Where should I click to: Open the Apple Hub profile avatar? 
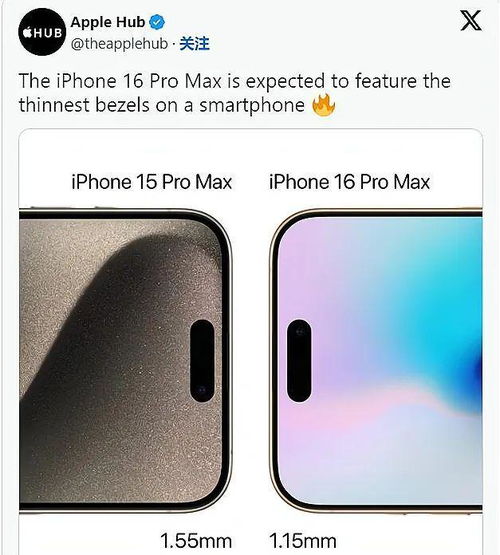[42, 32]
